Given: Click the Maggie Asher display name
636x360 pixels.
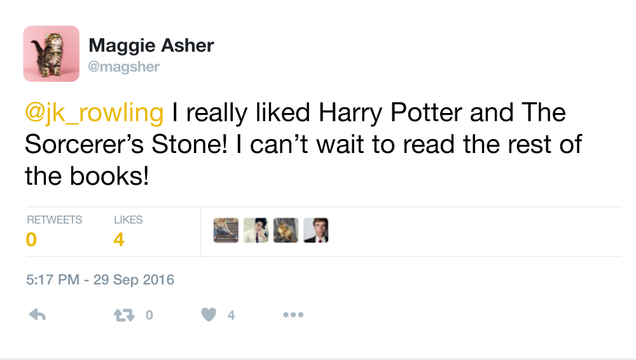Looking at the screenshot, I should 151,45.
